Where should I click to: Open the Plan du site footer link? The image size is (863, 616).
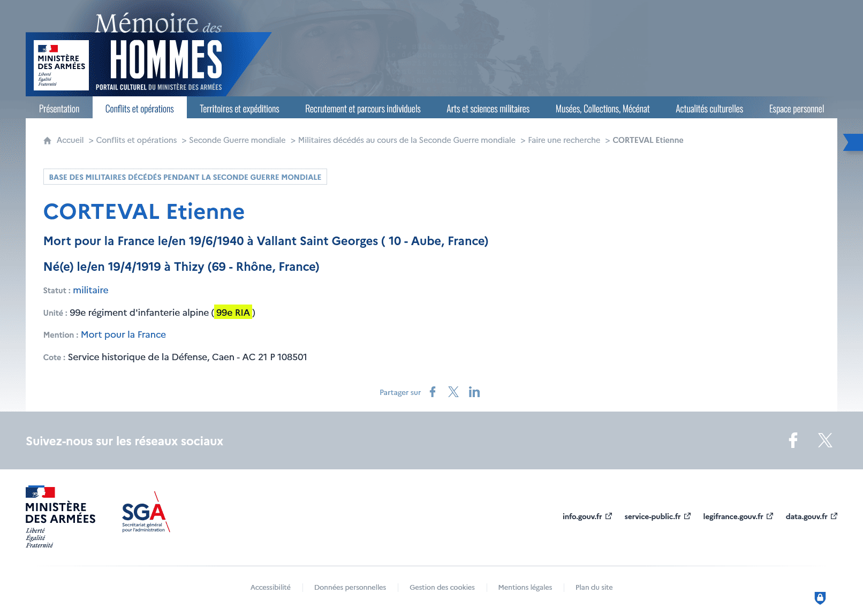pos(594,587)
